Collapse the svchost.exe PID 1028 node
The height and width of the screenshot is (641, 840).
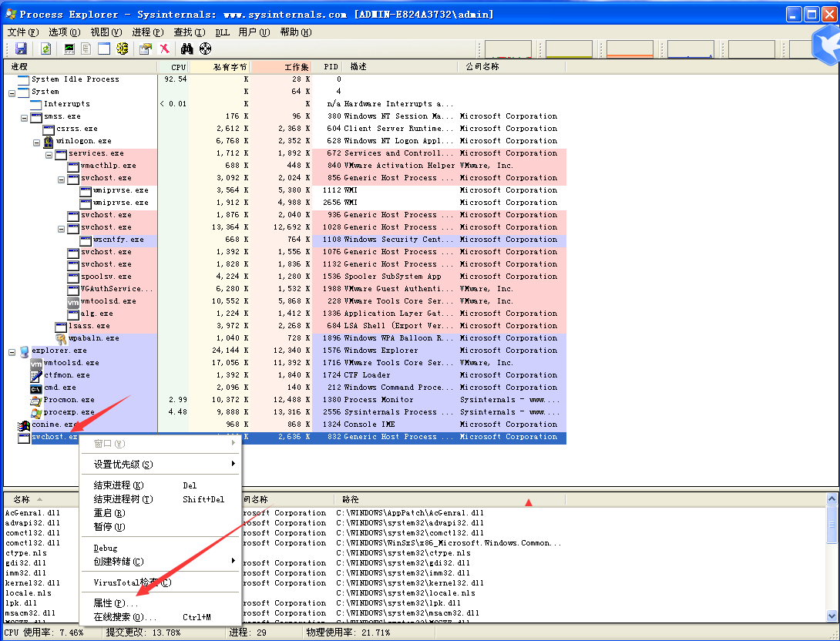coord(61,227)
